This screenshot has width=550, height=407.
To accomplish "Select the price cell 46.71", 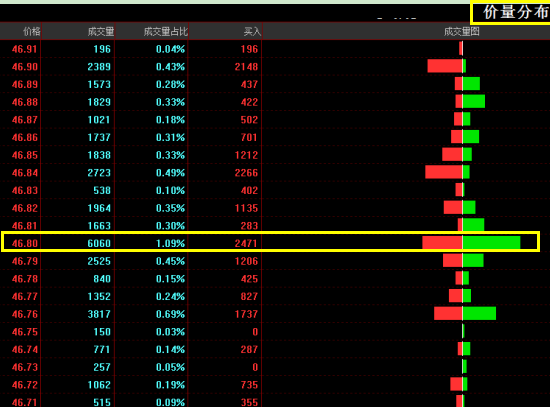I will point(25,402).
